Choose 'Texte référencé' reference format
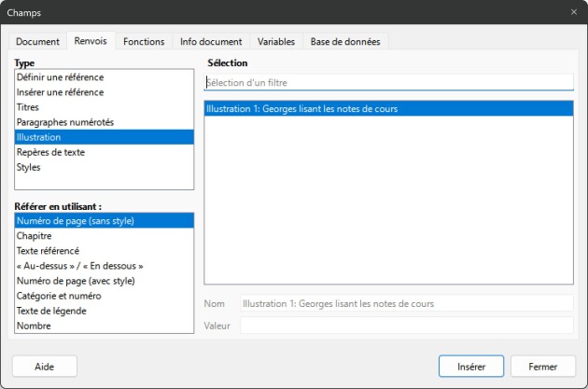This screenshot has height=389, width=588. [x=48, y=251]
